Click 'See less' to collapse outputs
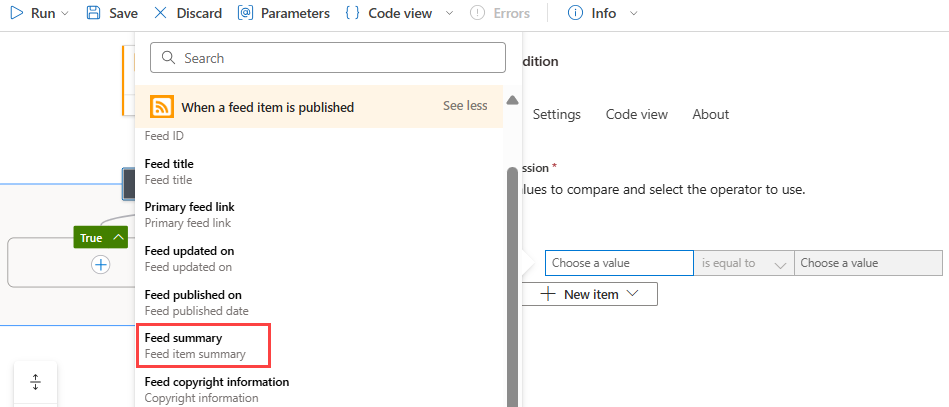 tap(465, 106)
